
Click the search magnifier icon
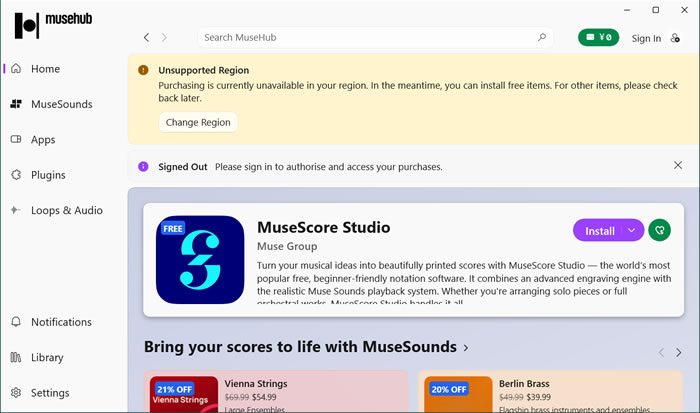click(542, 38)
